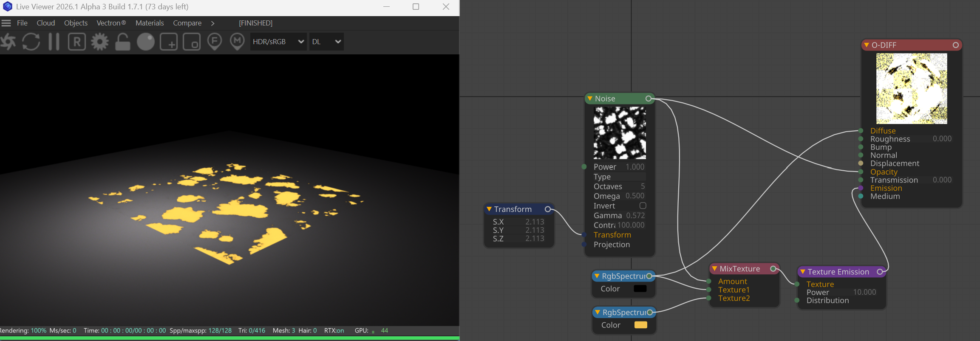Open the HDR/sRGB color space dropdown
Screen dimensions: 980x341
coord(278,42)
